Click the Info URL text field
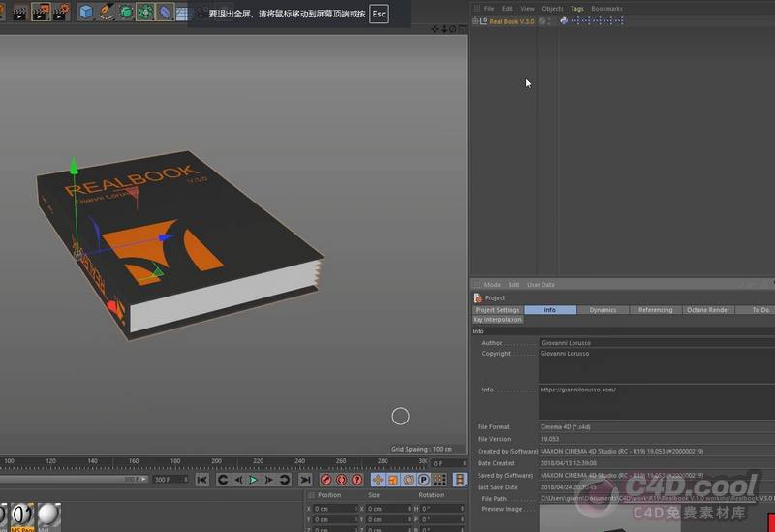This screenshot has width=775, height=532. tap(657, 402)
